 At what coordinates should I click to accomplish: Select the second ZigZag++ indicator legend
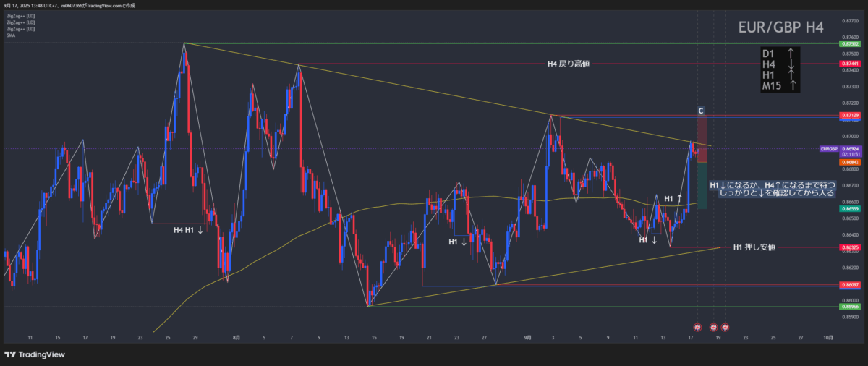[x=20, y=22]
